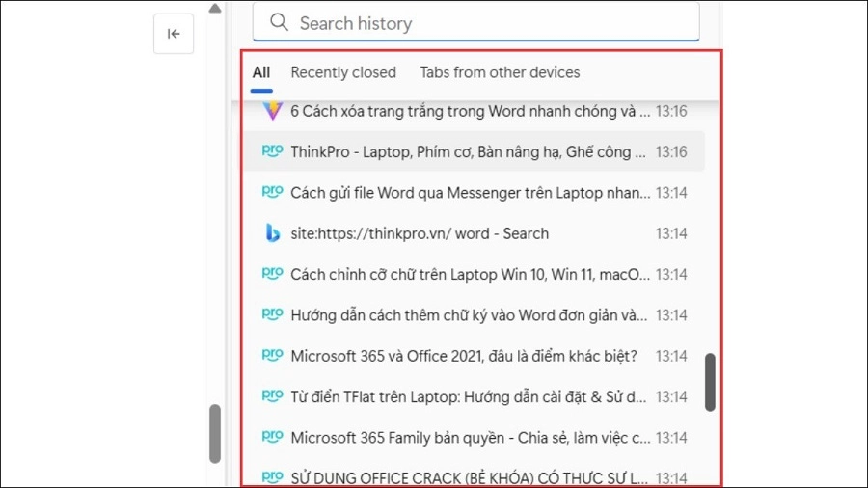Click the left pane scrollbar thumb

[x=215, y=433]
